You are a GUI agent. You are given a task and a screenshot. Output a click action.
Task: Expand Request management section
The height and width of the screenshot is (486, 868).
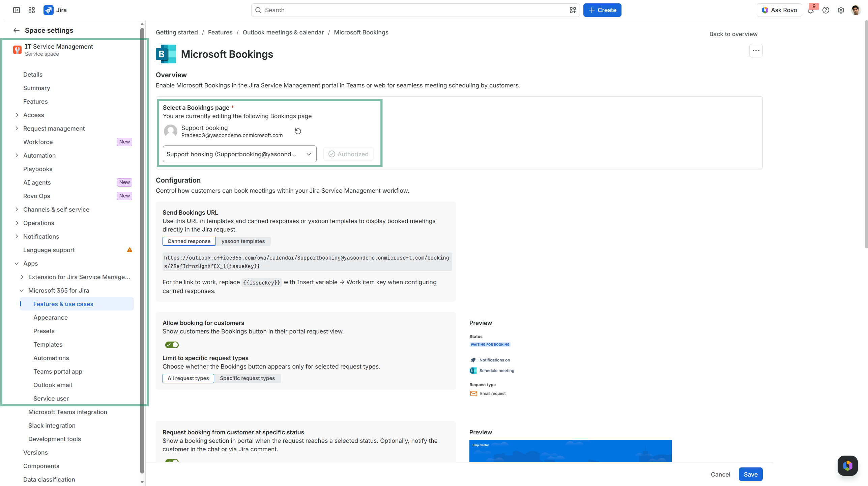point(17,129)
